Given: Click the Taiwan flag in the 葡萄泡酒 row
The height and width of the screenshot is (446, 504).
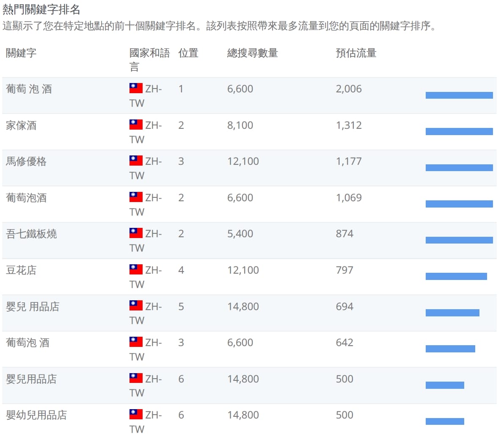Looking at the screenshot, I should coord(136,197).
